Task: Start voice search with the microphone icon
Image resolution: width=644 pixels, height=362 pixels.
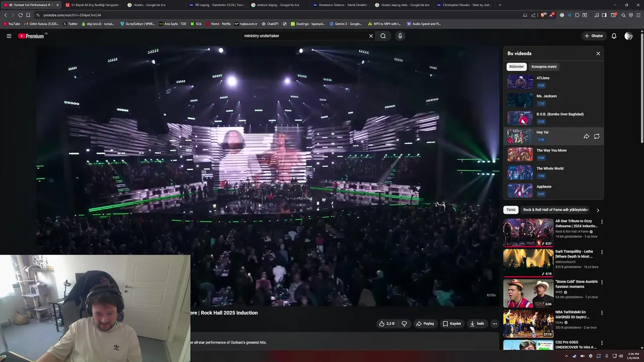Action: (x=400, y=36)
